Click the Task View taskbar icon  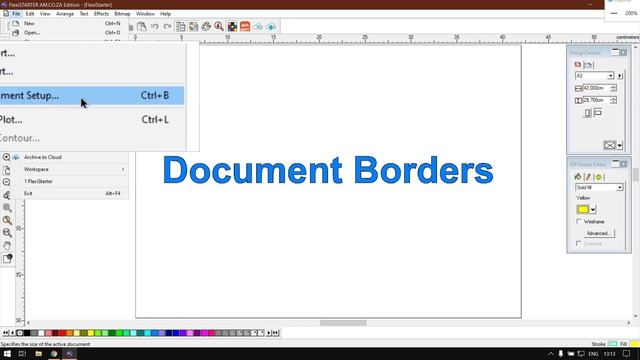coord(22,353)
